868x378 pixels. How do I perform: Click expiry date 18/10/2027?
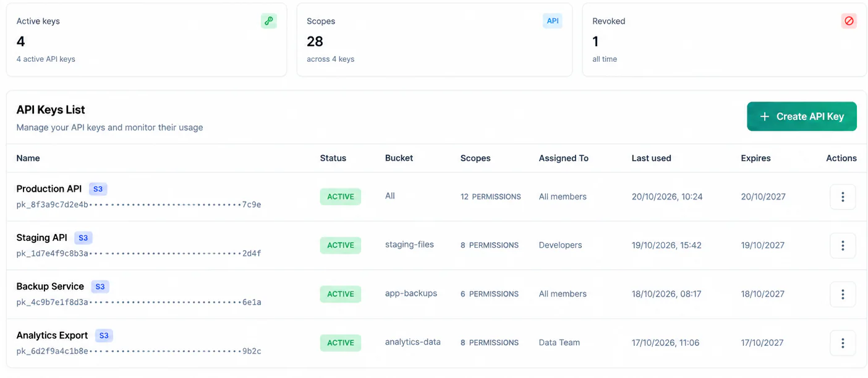click(762, 294)
